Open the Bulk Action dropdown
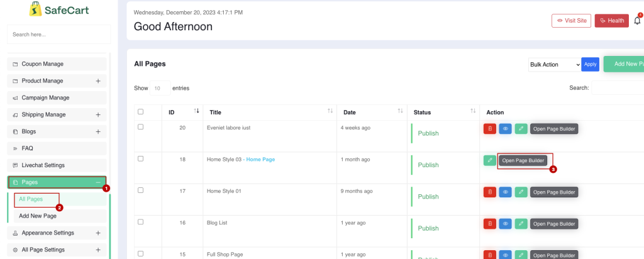The height and width of the screenshot is (259, 644). [555, 65]
